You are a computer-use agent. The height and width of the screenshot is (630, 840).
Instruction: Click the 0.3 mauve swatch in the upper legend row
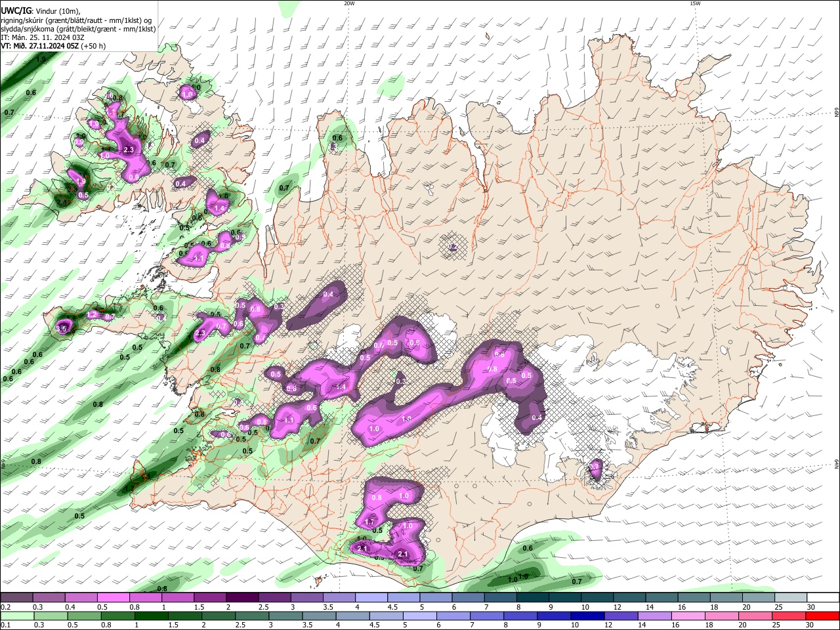point(48,598)
